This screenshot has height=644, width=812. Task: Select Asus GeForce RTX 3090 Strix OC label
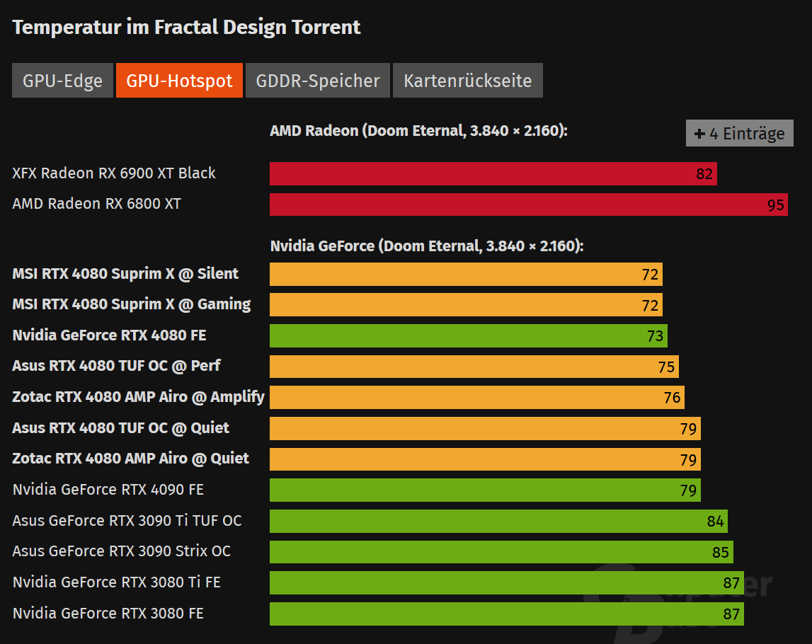122,551
